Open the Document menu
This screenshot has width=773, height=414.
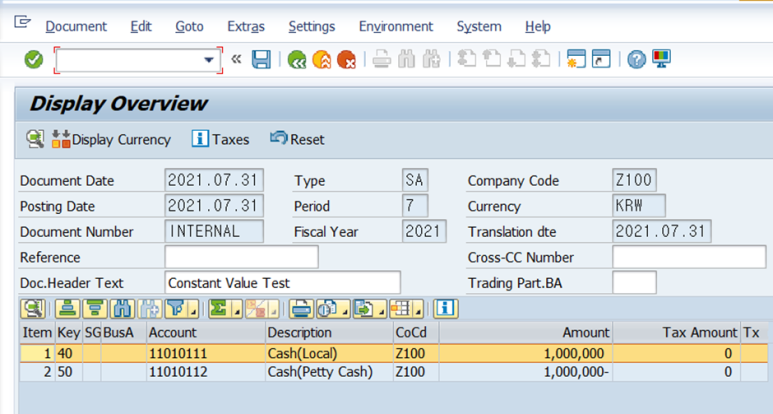(x=76, y=26)
